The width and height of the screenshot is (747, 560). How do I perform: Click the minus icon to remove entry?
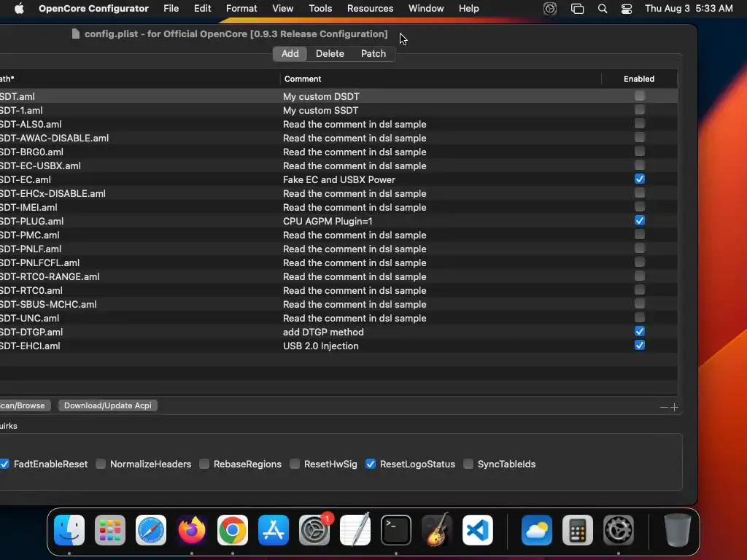click(664, 407)
